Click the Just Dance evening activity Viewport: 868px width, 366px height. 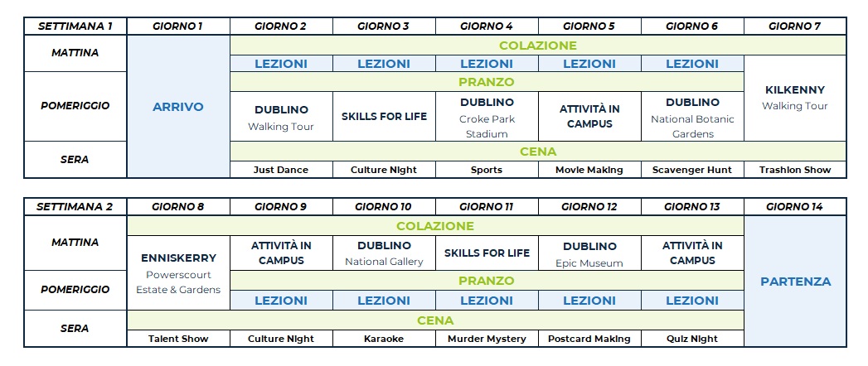tap(281, 170)
